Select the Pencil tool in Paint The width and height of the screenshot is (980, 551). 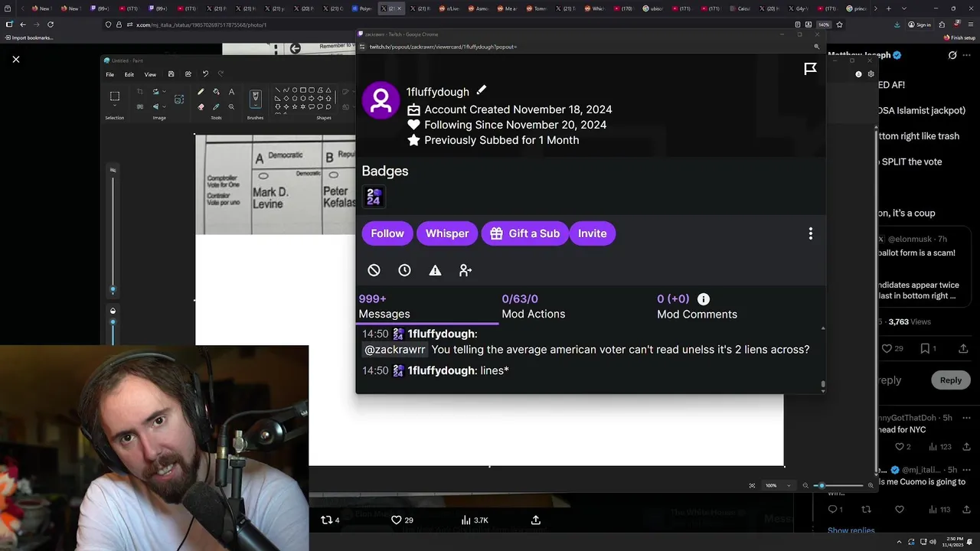pos(201,92)
